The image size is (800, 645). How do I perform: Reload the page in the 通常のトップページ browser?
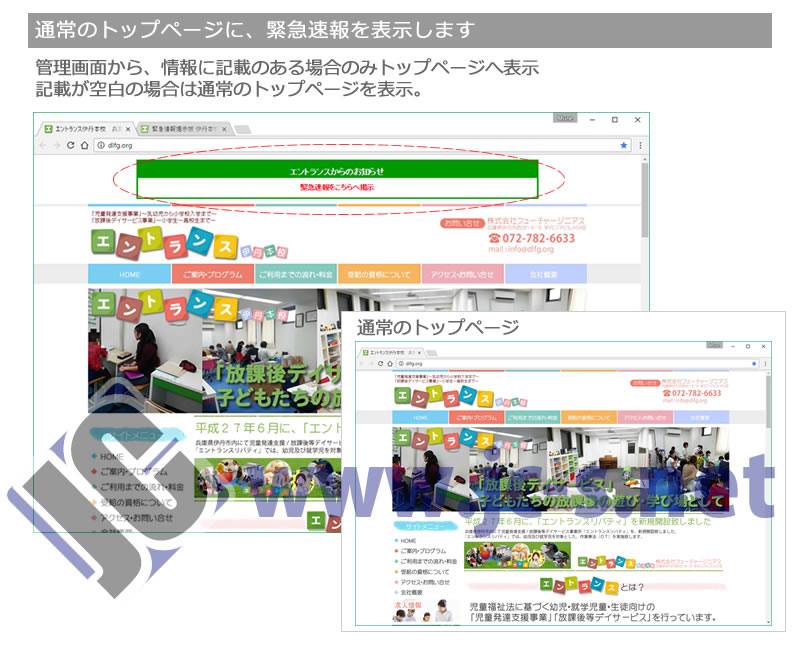click(x=380, y=364)
